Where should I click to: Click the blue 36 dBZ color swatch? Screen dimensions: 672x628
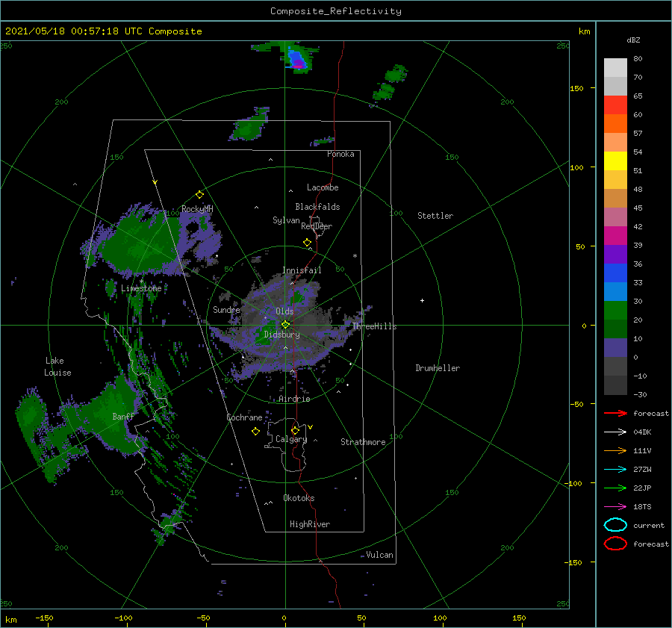pos(615,273)
